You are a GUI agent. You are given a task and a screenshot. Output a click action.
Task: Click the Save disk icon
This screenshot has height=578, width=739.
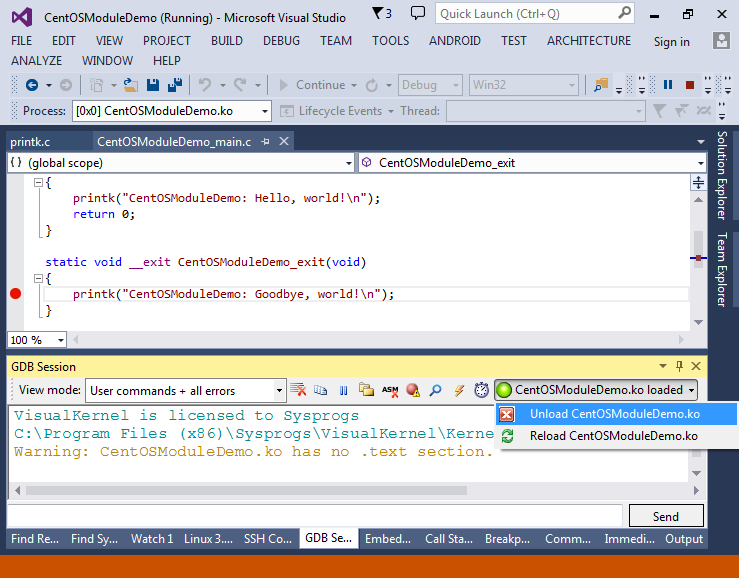(x=153, y=85)
